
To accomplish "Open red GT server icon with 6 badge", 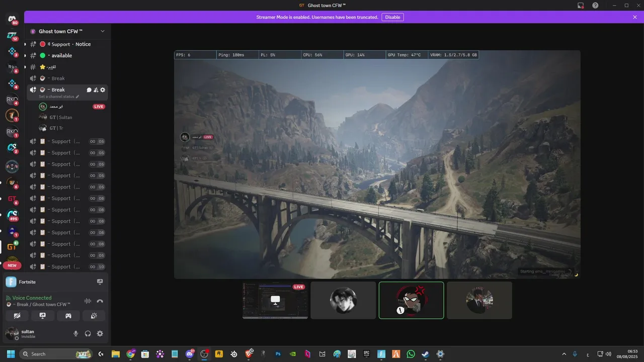I will pyautogui.click(x=12, y=199).
